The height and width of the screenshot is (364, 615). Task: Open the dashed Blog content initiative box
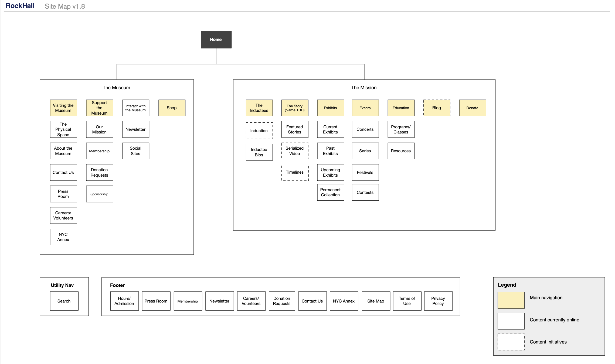[x=437, y=108]
